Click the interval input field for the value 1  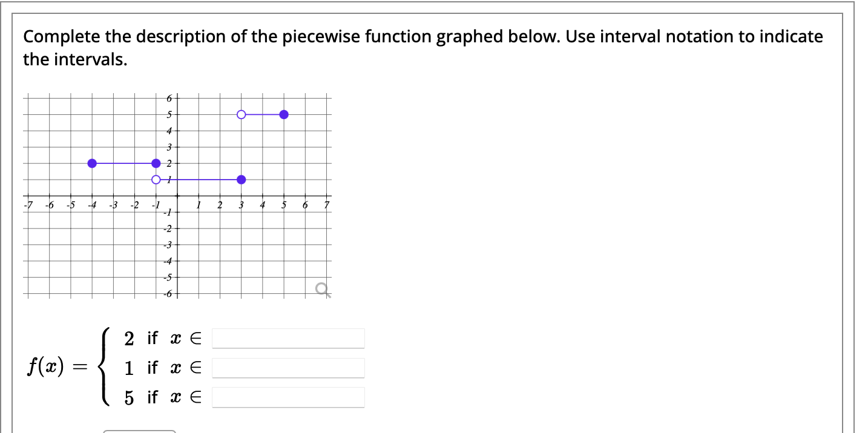pos(288,368)
